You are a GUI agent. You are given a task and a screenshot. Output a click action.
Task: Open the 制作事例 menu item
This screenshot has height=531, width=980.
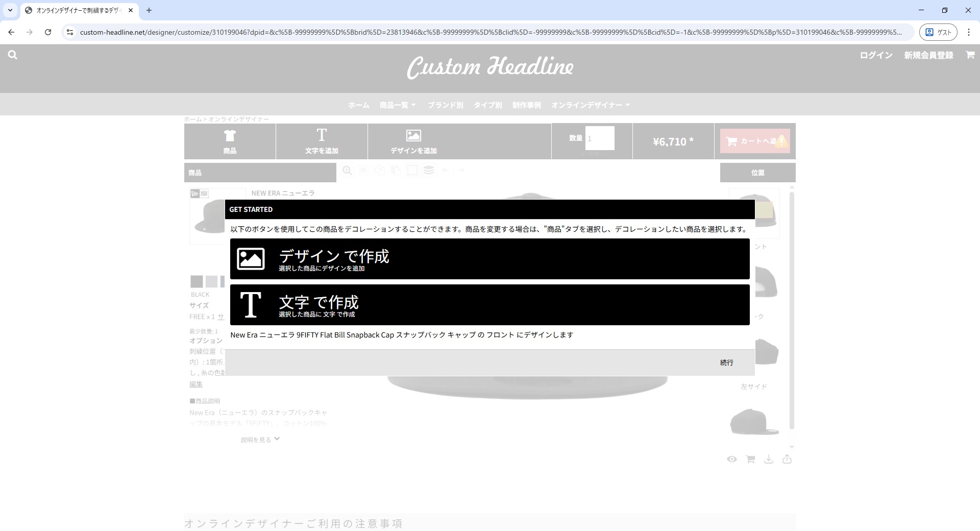tap(526, 105)
